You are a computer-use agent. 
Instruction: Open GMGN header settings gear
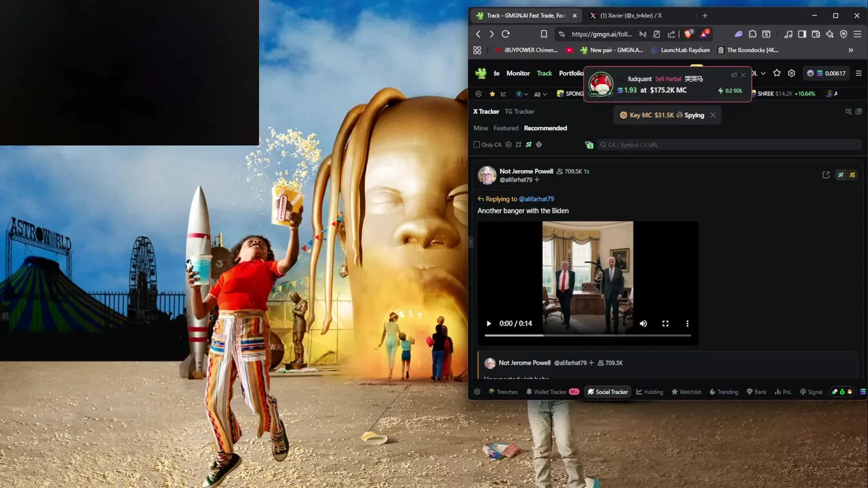tap(791, 73)
